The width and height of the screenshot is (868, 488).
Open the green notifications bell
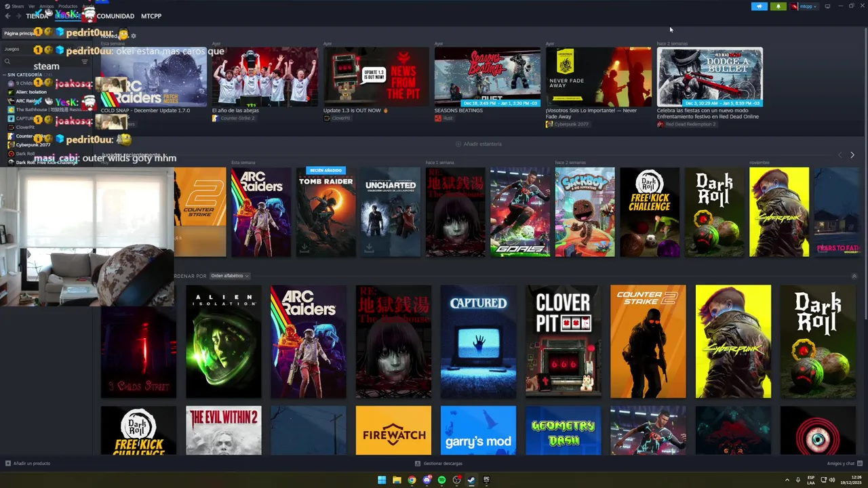778,6
